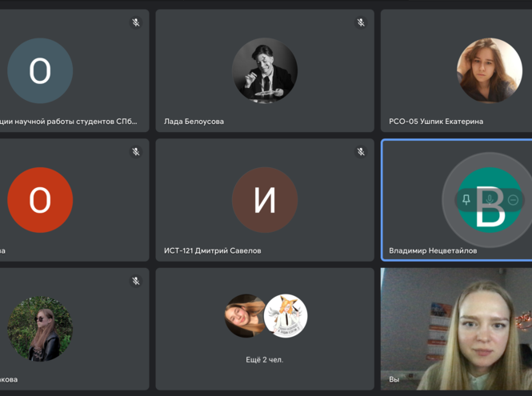This screenshot has width=532, height=396.
Task: Open the 'Ещё 2 чел.' additional participants tile
Action: click(x=265, y=328)
